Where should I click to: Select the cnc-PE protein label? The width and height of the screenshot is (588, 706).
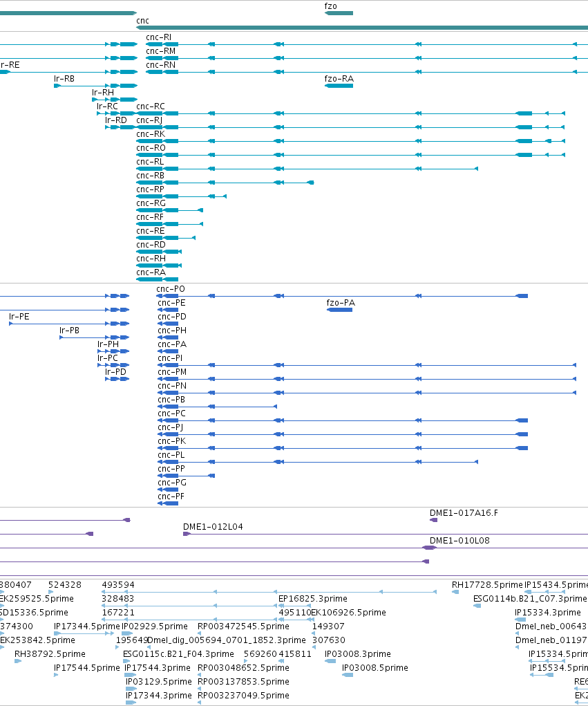point(171,303)
